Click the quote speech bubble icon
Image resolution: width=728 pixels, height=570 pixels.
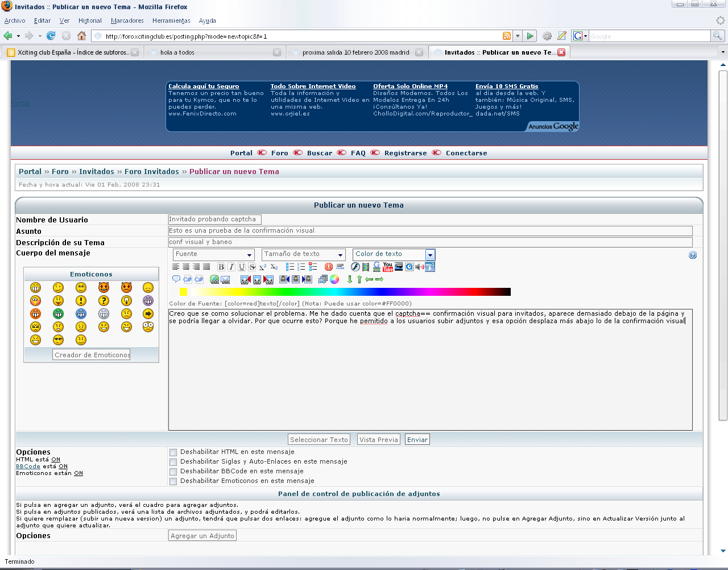click(x=176, y=279)
